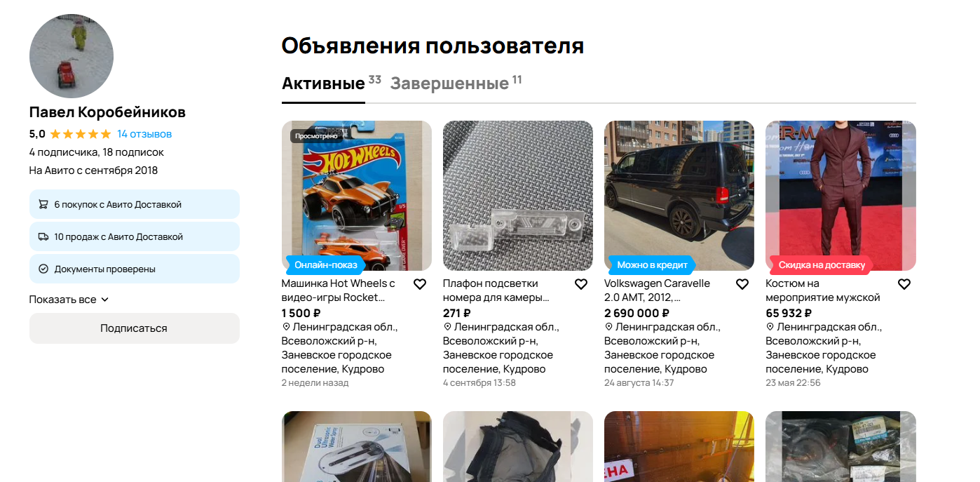980x482 pixels.
Task: Toggle favorite heart on license plate lamp listing
Action: coord(580,284)
